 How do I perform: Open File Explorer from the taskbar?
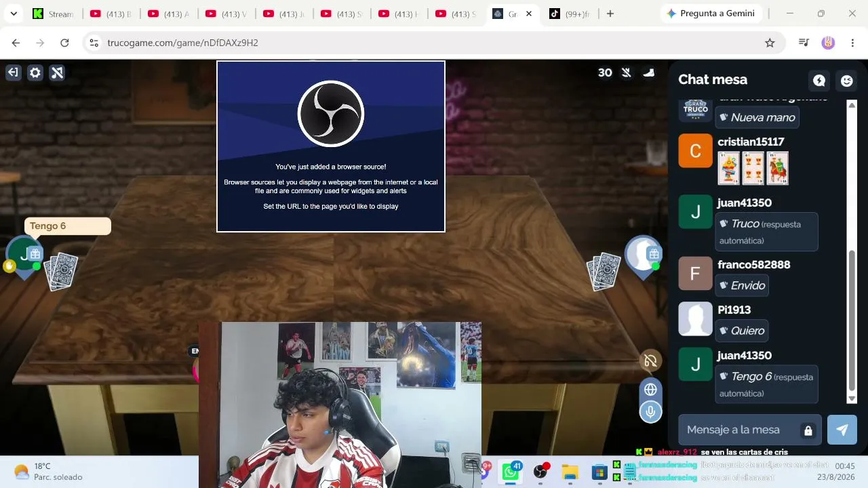tap(570, 472)
